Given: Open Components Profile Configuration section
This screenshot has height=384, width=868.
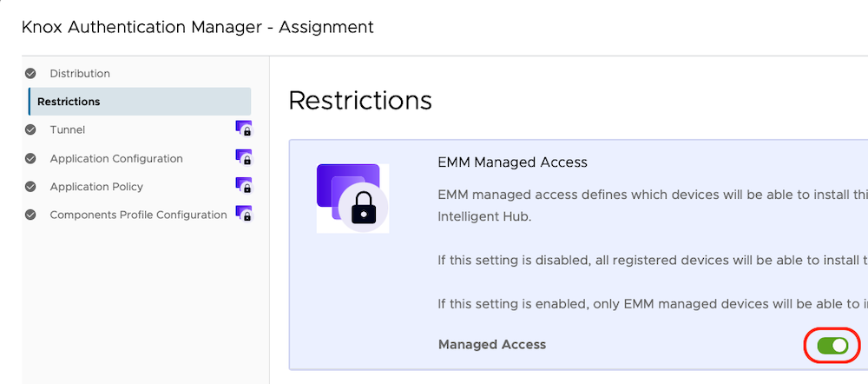Looking at the screenshot, I should [138, 215].
